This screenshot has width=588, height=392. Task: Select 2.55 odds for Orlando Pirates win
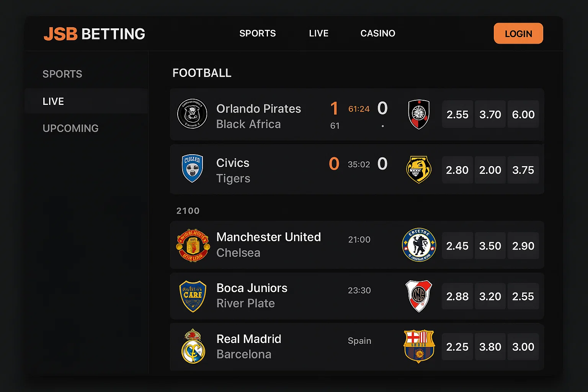pos(457,114)
